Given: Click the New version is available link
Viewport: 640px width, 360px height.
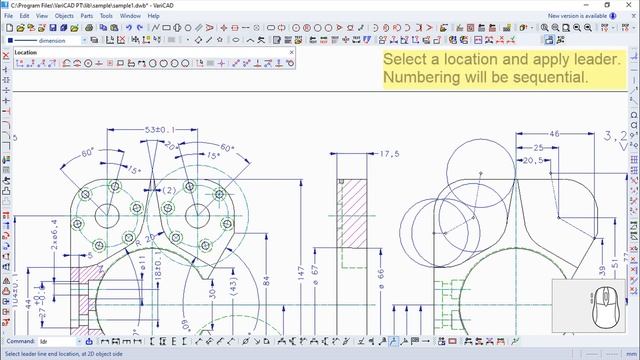Looking at the screenshot, I should [577, 16].
